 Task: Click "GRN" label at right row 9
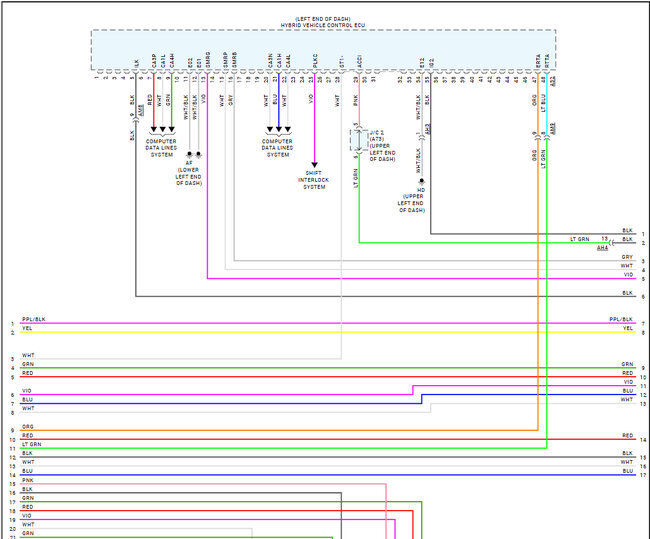click(627, 364)
